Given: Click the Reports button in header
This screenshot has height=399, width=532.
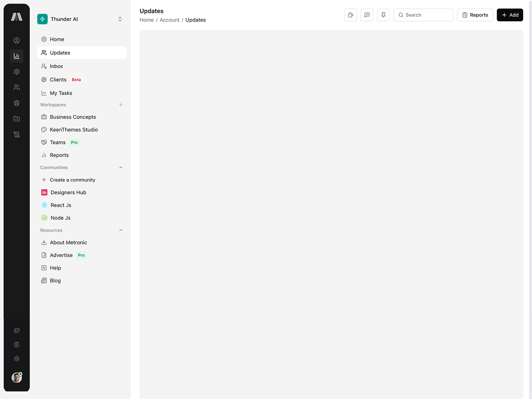Looking at the screenshot, I should [x=475, y=15].
